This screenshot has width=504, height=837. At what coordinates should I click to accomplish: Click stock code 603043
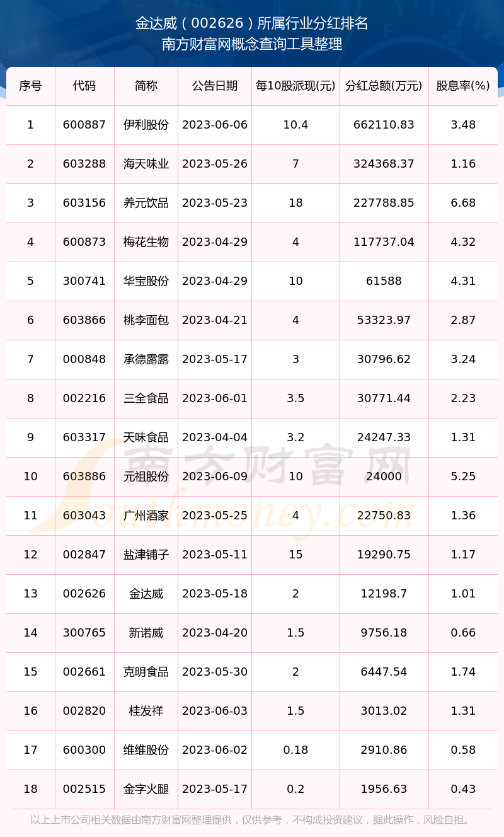pyautogui.click(x=84, y=516)
